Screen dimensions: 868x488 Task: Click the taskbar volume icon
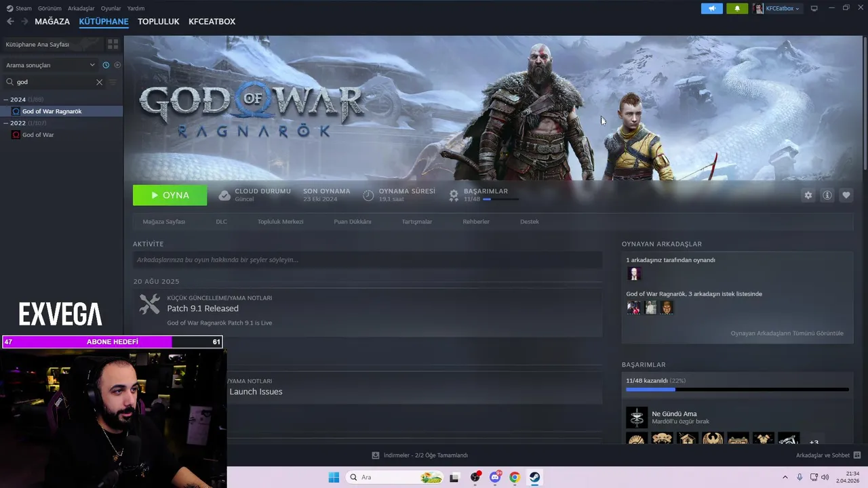tap(825, 477)
